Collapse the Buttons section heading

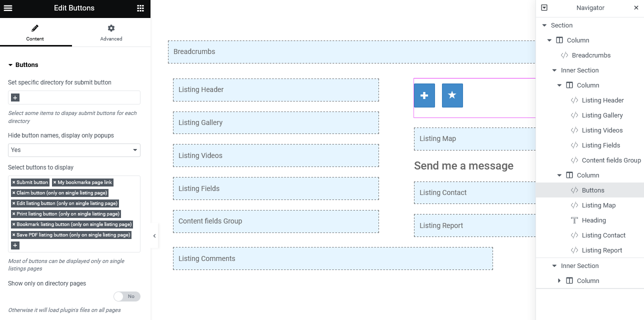point(23,65)
